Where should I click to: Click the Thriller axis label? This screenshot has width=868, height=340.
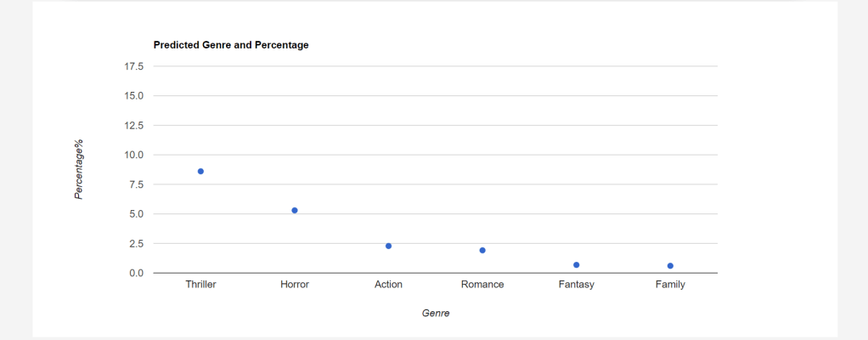click(x=200, y=285)
